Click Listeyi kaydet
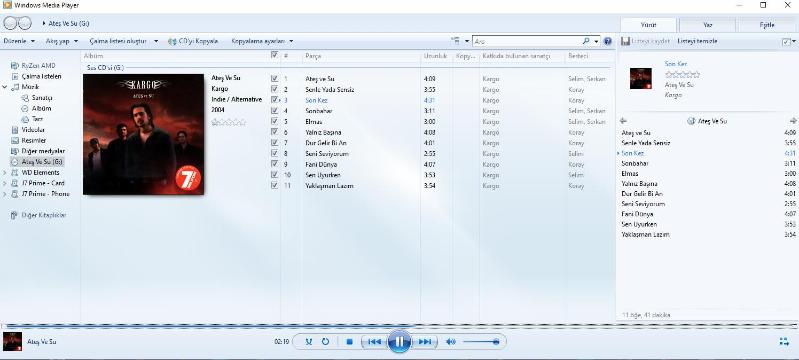 click(645, 41)
